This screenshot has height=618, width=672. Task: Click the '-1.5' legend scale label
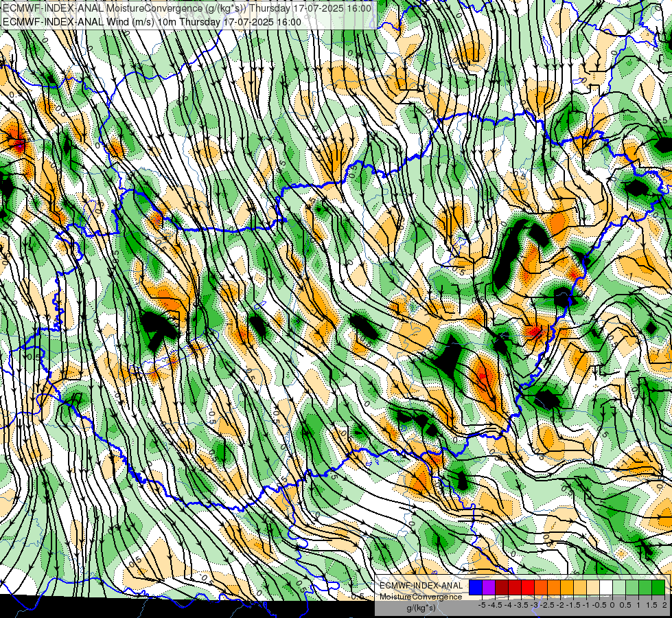tap(573, 605)
